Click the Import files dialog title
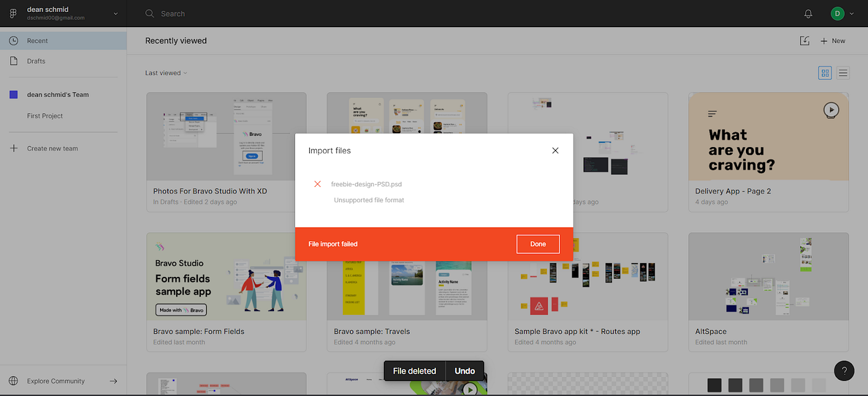The height and width of the screenshot is (396, 868). pyautogui.click(x=329, y=151)
